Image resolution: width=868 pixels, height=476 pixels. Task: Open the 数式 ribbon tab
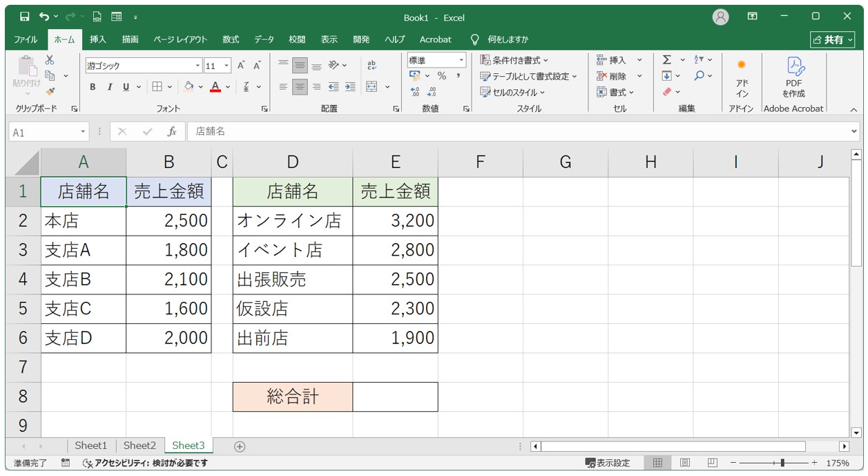pos(231,39)
